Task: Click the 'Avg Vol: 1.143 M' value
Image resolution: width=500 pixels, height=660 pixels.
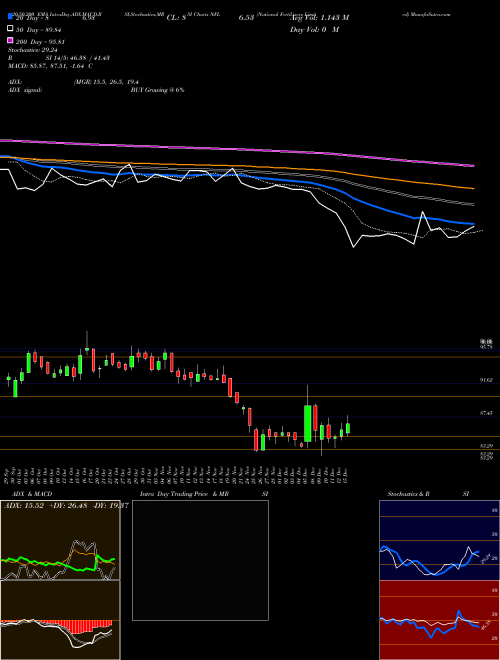Action: pos(319,18)
